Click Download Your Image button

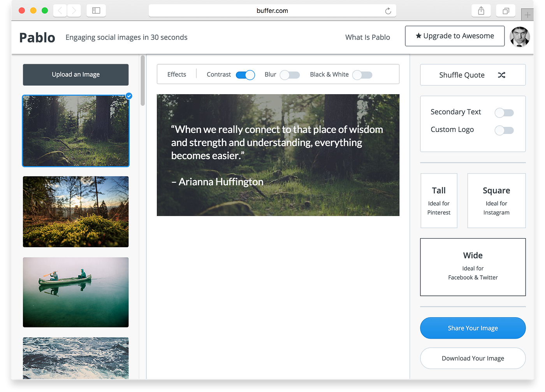pyautogui.click(x=473, y=358)
